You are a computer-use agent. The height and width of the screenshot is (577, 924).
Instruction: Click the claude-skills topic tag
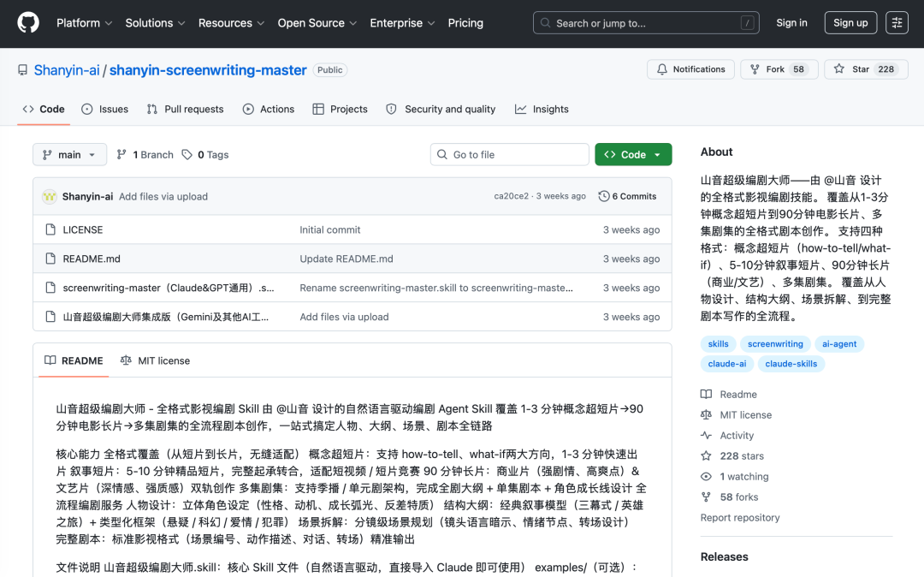[791, 364]
